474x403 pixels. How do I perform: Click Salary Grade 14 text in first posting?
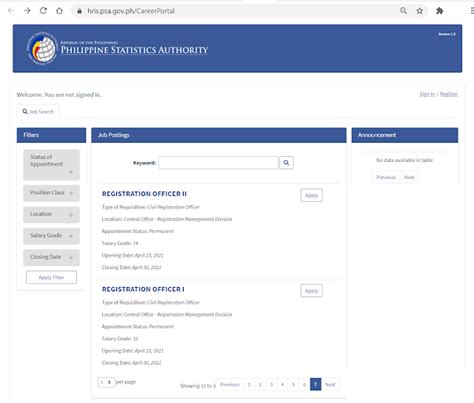coord(120,243)
